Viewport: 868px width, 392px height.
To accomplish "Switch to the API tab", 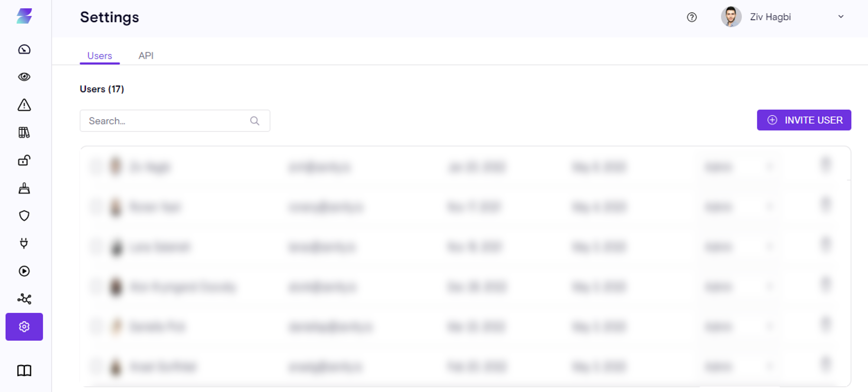I will coord(146,56).
